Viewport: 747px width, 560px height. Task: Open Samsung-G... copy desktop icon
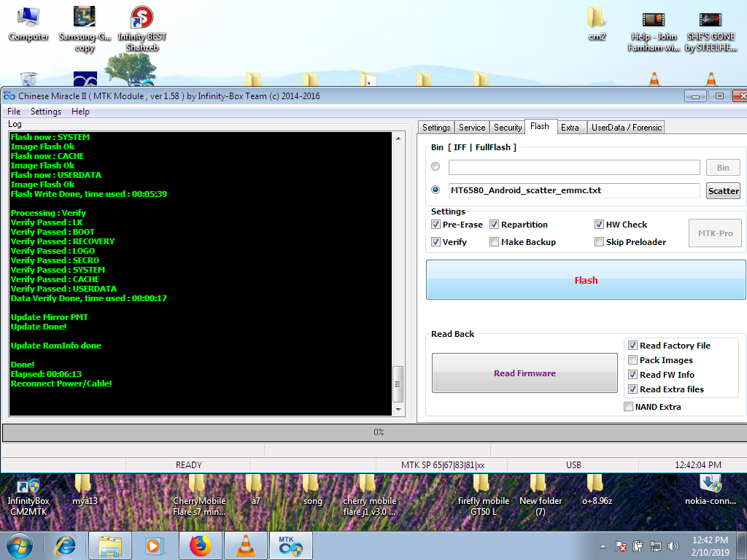tap(85, 28)
